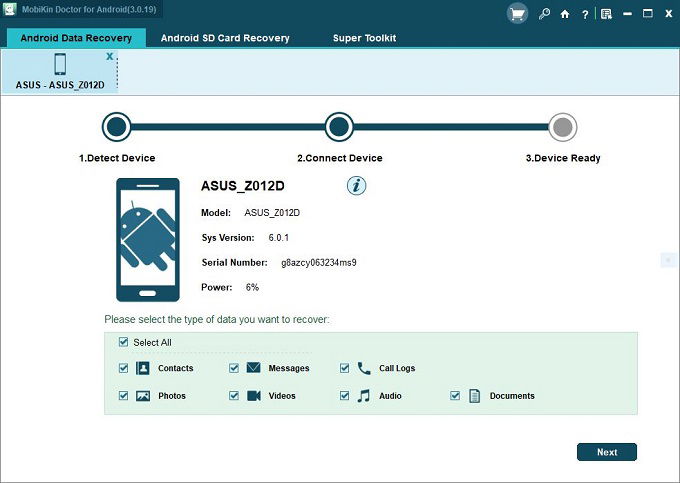This screenshot has width=680, height=483.
Task: Click the '2.Connect Device' label
Action: [340, 158]
